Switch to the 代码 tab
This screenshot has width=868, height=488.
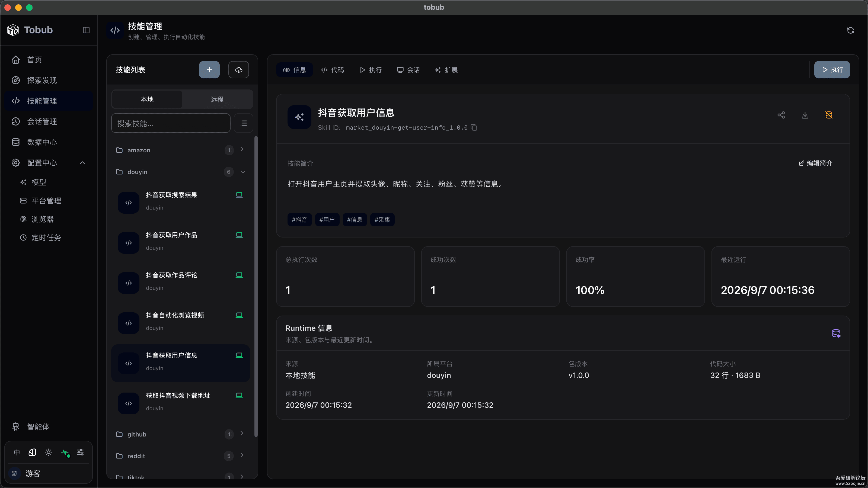(x=333, y=70)
